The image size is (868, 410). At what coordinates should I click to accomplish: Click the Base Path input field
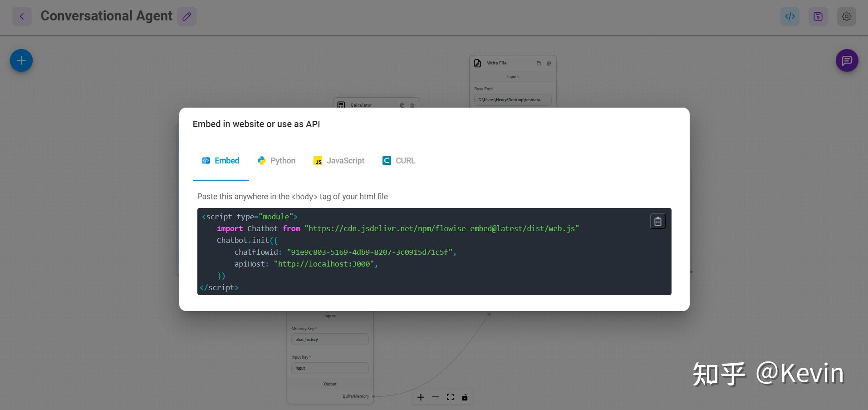[513, 100]
